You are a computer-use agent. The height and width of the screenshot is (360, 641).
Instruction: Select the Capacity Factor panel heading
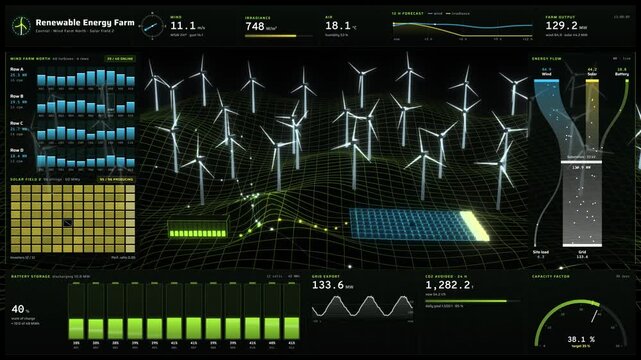tap(551, 277)
